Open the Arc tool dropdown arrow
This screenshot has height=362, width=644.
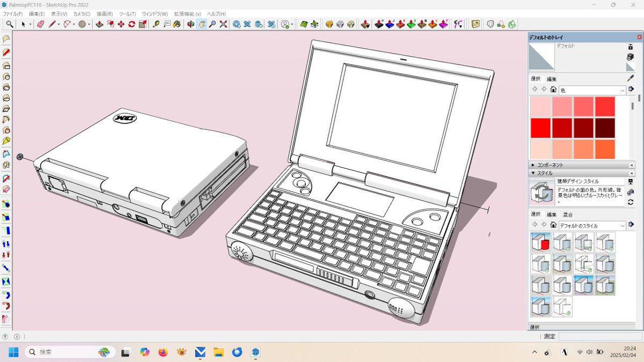[74, 25]
